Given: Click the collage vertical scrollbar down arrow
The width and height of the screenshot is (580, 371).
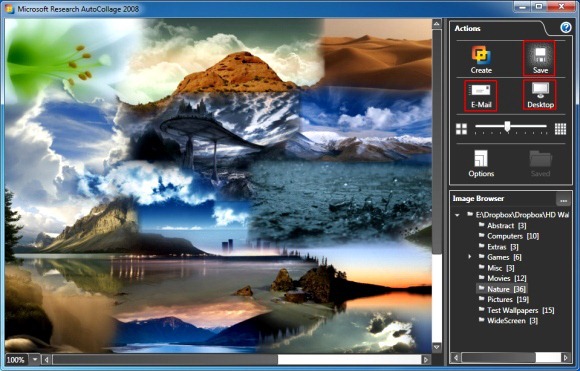Looking at the screenshot, I should point(436,347).
